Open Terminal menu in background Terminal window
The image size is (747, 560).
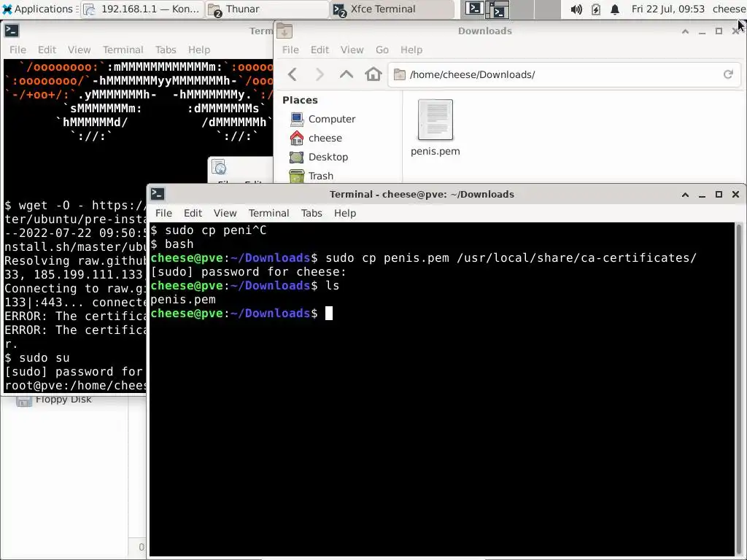click(x=123, y=50)
